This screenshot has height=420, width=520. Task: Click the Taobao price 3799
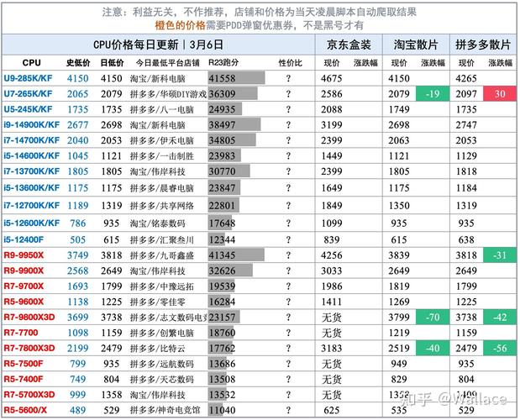coord(399,318)
